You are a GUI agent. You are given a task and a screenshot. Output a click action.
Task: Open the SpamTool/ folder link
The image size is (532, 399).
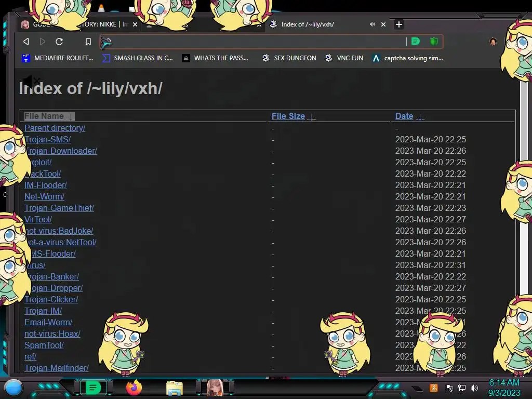point(44,345)
